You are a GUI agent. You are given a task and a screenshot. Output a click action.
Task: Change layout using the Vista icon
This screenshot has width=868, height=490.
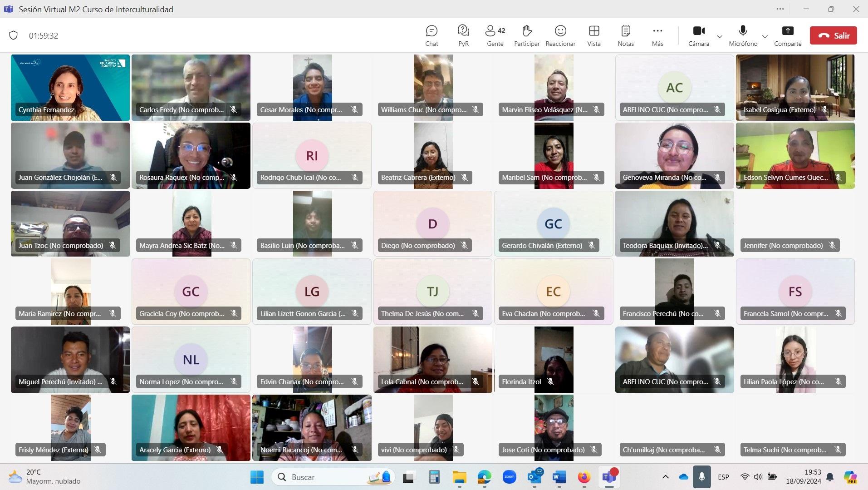point(593,35)
